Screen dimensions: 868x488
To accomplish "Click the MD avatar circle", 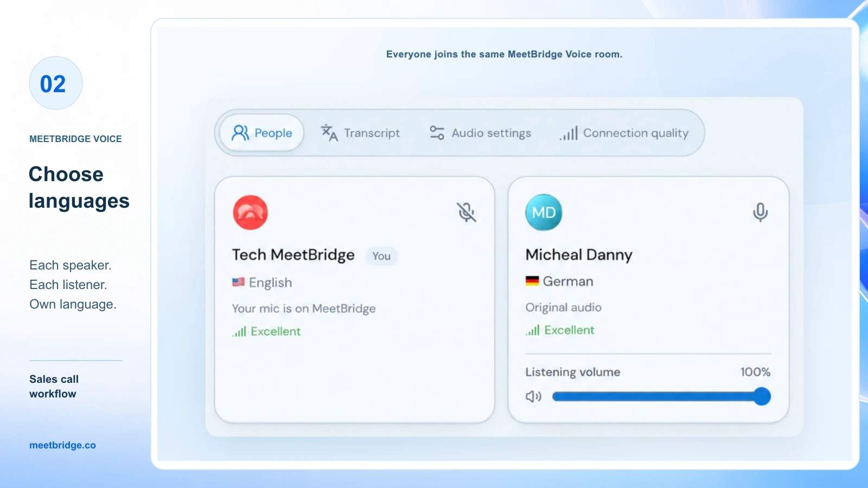I will click(x=544, y=213).
